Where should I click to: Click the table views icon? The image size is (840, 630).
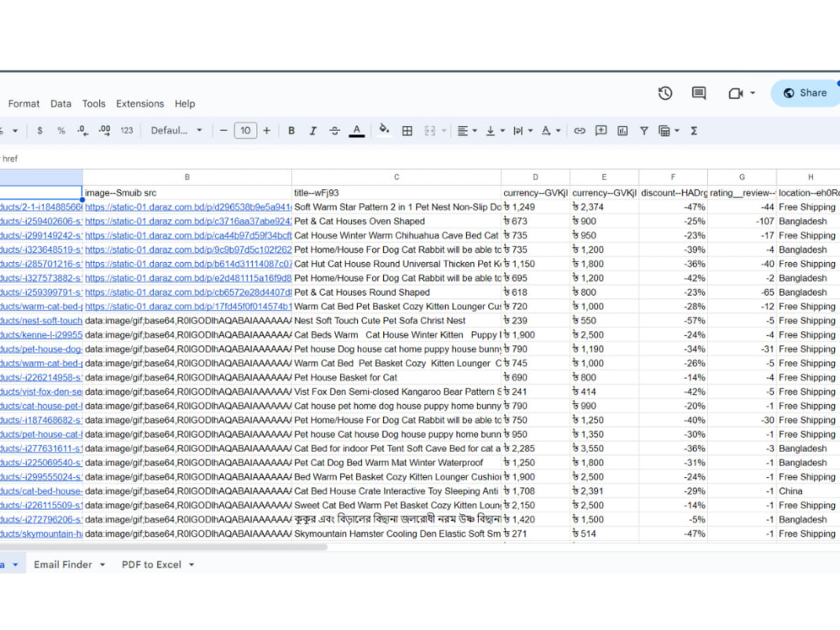(x=664, y=131)
